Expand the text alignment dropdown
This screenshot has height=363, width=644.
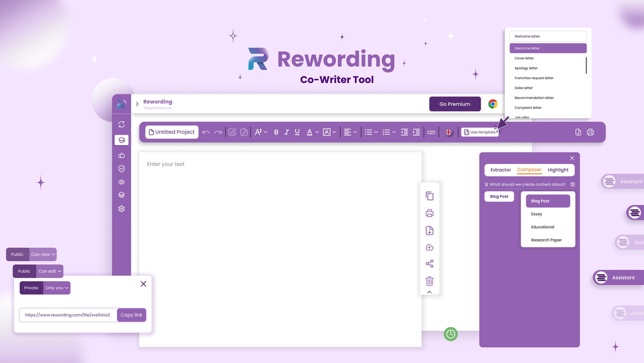(x=350, y=132)
